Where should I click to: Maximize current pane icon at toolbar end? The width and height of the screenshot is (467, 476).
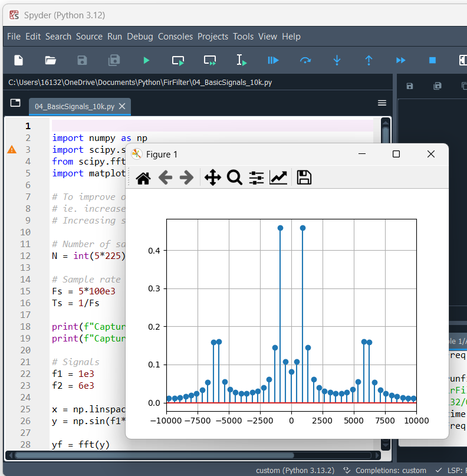click(x=463, y=60)
